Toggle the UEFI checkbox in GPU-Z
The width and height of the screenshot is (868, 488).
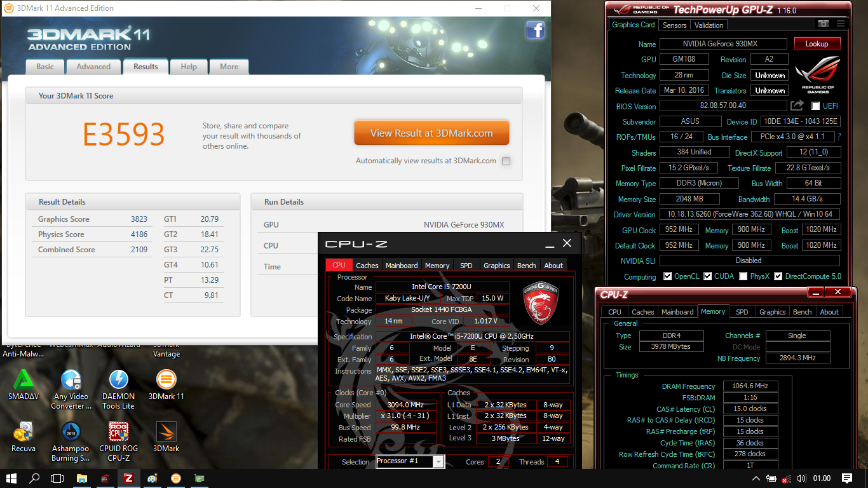[x=816, y=106]
